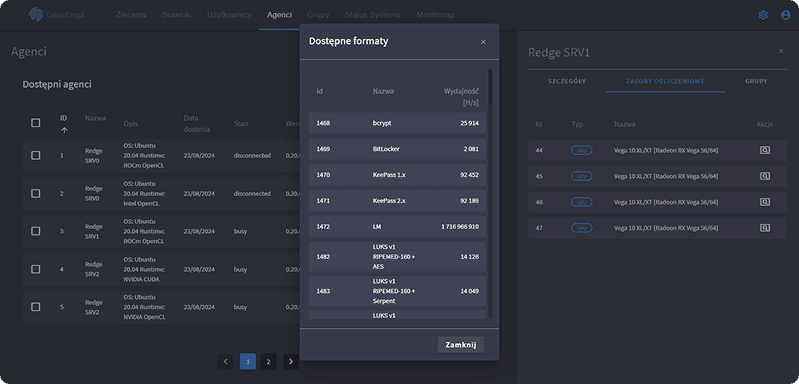Inspect GPU row 45 with magnifier icon
The image size is (799, 384).
(764, 176)
